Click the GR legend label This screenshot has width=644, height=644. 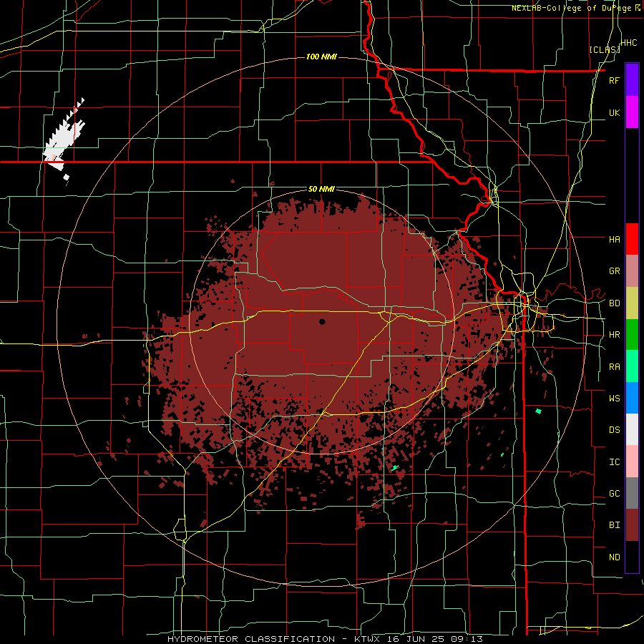(614, 271)
